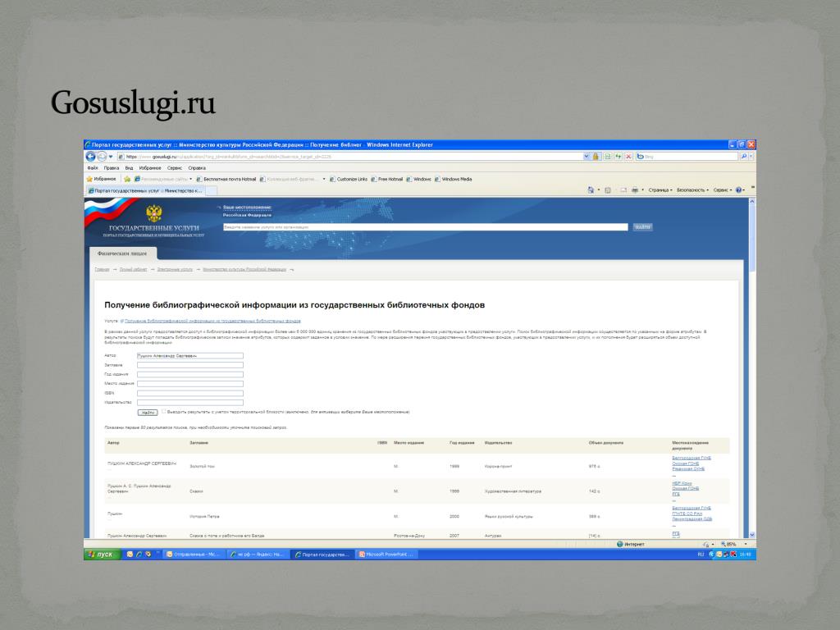Click the browser Forward arrow button

(x=102, y=157)
